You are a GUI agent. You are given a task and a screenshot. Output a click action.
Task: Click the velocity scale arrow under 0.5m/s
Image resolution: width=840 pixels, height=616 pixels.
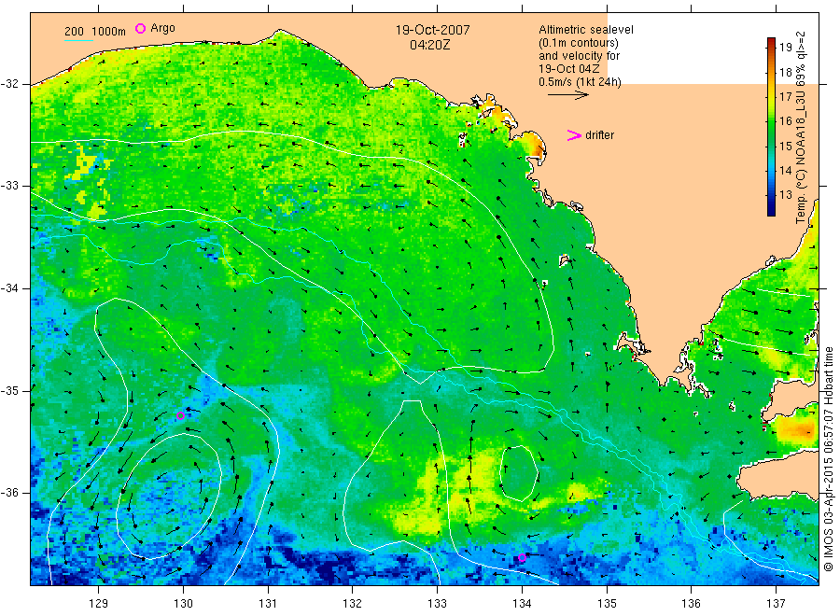[x=567, y=95]
